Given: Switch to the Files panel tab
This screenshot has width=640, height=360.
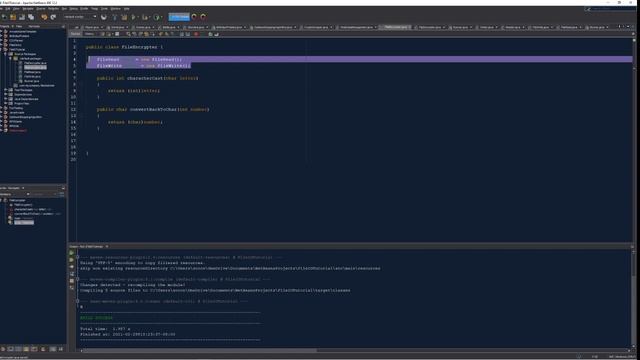Looking at the screenshot, I should point(19,27).
